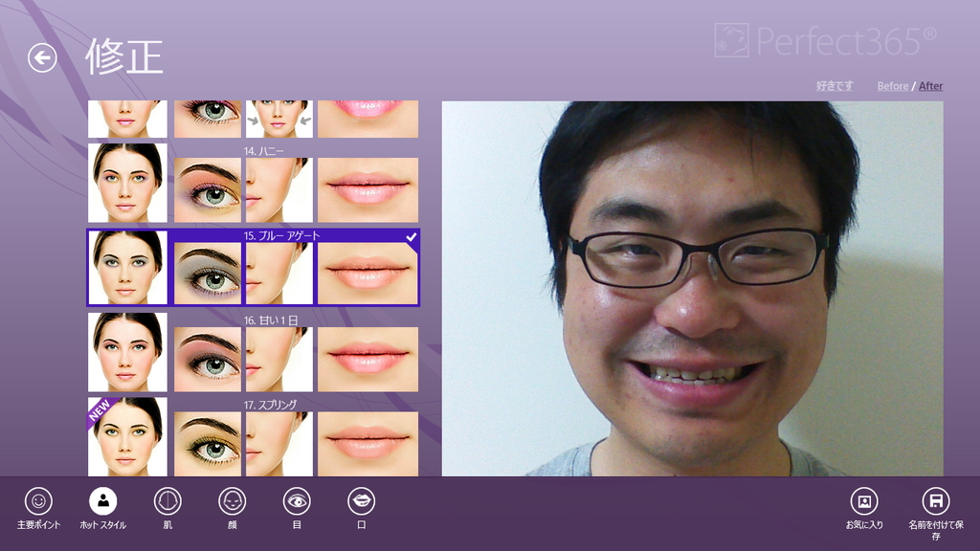Click the 修正 page title
Image resolution: width=980 pixels, height=551 pixels.
tap(124, 56)
